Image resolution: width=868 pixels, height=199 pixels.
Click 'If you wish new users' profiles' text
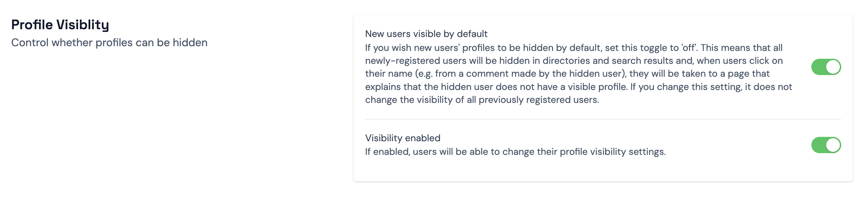click(x=429, y=48)
